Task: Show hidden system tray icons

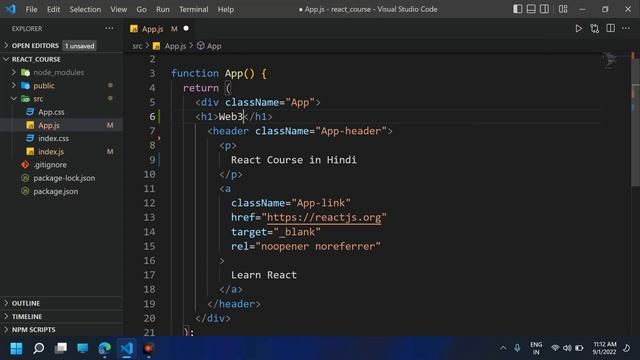Action: click(503, 348)
